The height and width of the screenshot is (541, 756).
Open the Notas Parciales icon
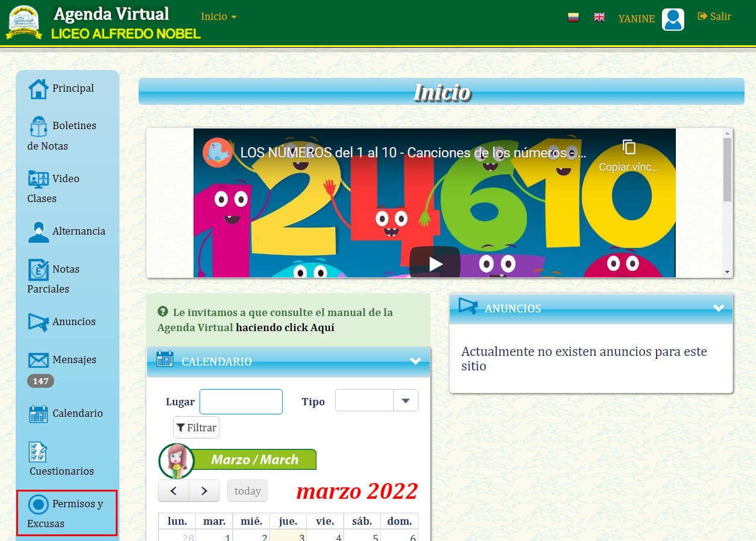click(39, 270)
